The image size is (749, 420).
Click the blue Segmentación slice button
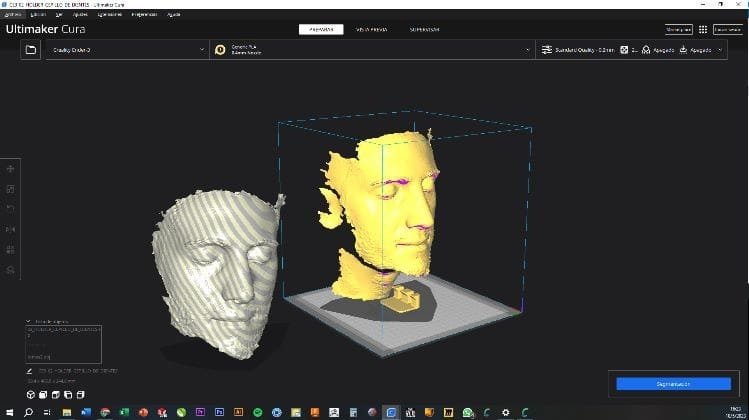pos(674,384)
